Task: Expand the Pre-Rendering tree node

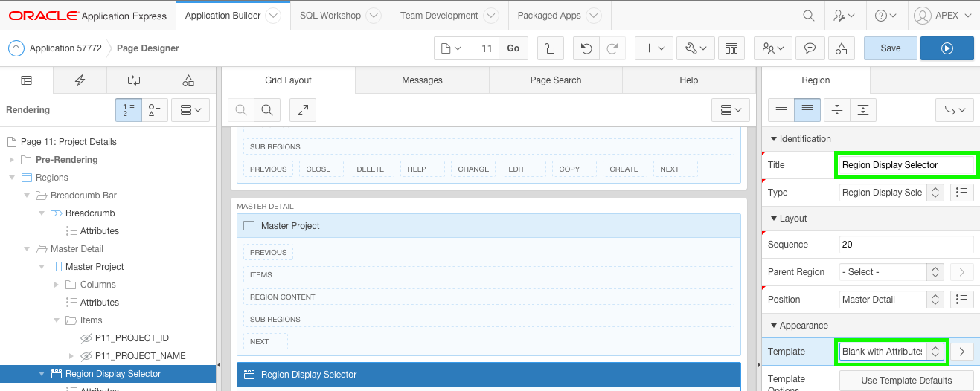Action: click(x=11, y=160)
